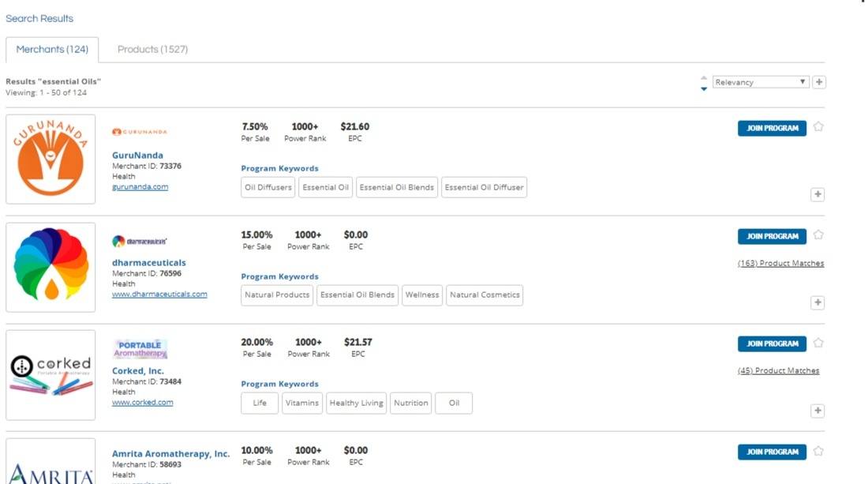The image size is (868, 484).
Task: Open the corked logo thumbnail
Action: click(x=51, y=375)
